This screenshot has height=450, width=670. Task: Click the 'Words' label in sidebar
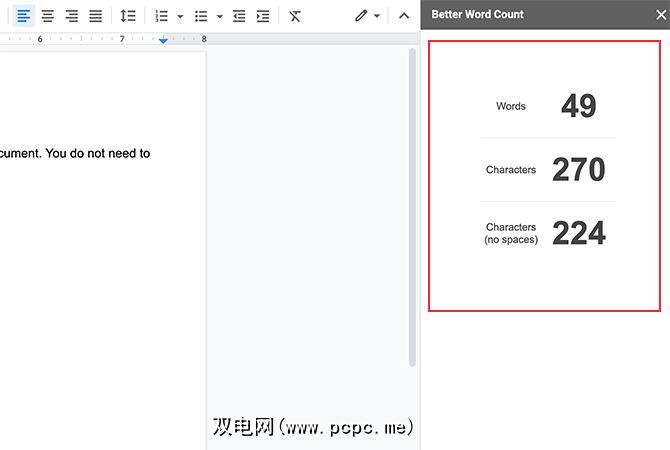(x=511, y=106)
